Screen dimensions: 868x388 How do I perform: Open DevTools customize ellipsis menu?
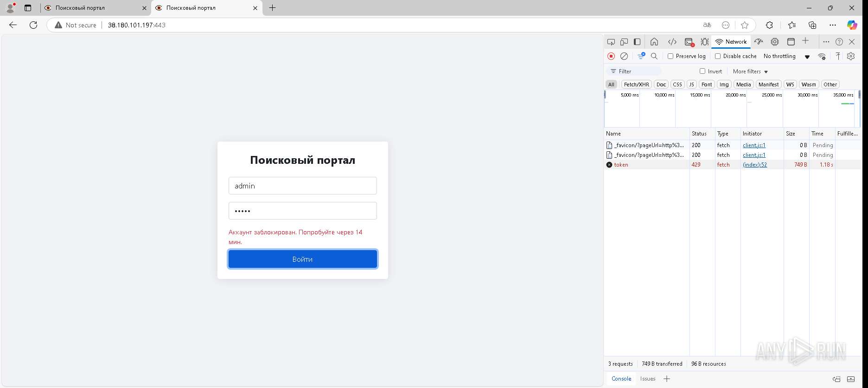click(826, 42)
